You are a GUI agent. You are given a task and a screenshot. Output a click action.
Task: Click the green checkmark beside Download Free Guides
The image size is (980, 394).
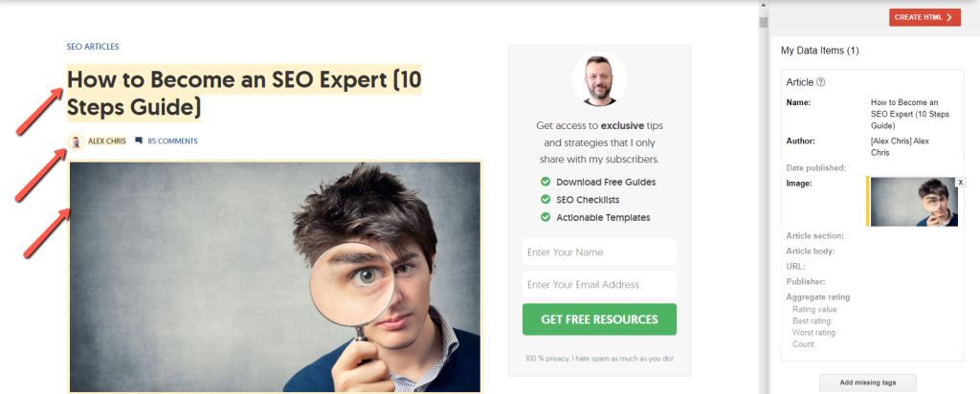(546, 182)
